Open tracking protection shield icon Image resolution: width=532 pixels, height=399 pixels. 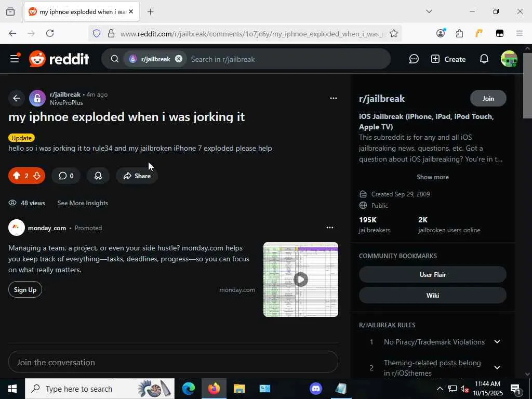coord(97,33)
